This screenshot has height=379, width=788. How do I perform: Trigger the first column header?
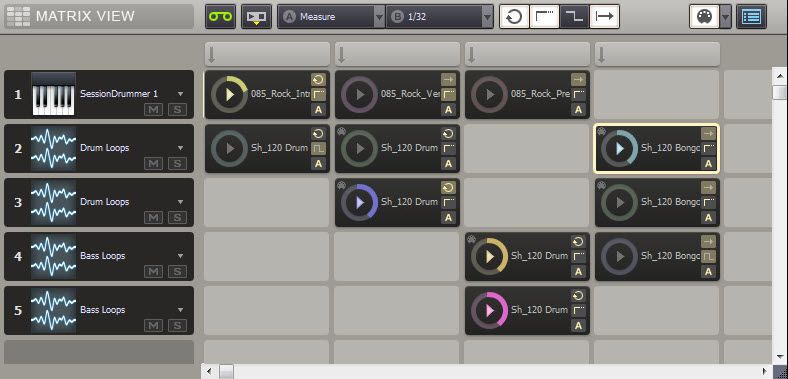[x=267, y=54]
